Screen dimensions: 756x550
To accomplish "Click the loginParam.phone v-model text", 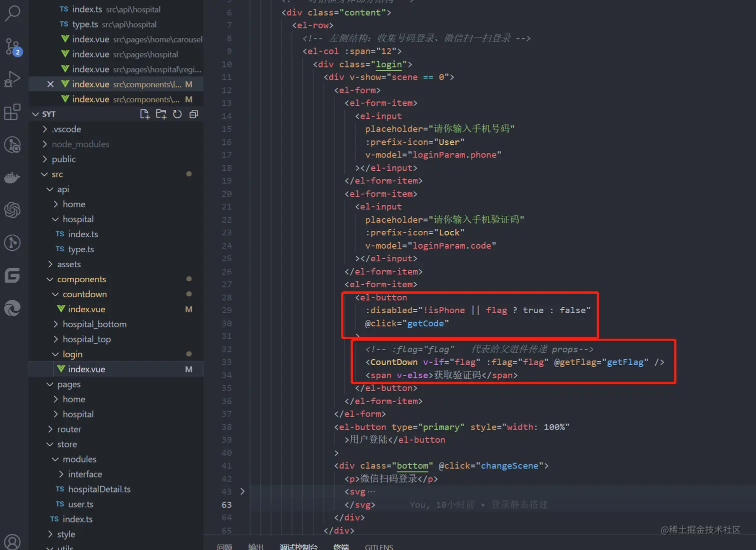I will 454,155.
